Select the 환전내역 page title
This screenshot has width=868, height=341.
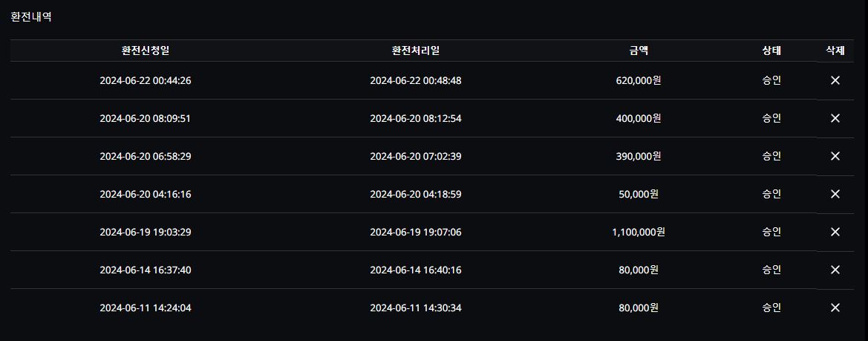click(x=31, y=16)
